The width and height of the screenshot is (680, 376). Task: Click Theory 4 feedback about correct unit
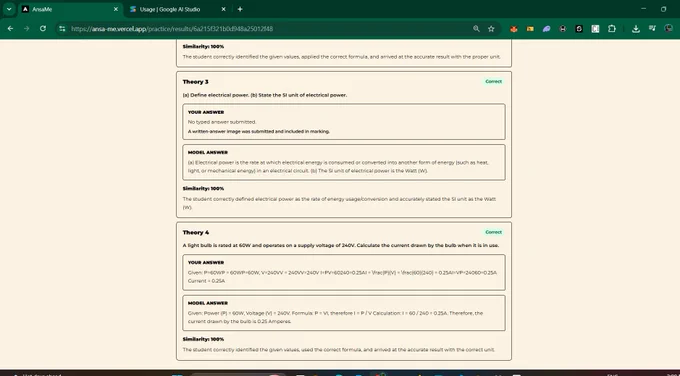click(338, 350)
